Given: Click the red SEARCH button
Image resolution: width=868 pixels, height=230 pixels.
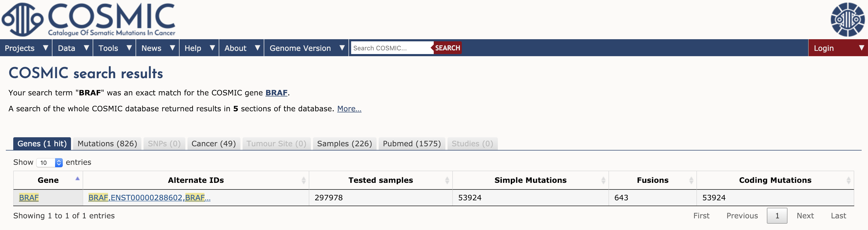Looking at the screenshot, I should (447, 48).
